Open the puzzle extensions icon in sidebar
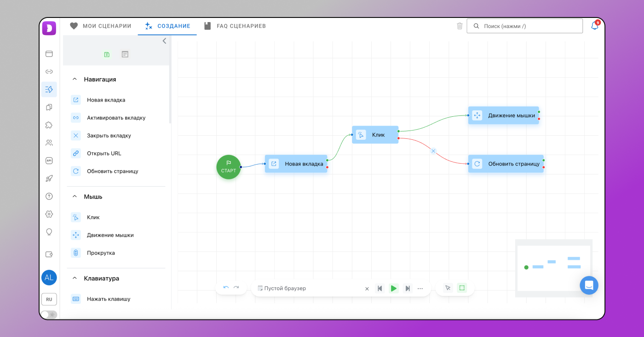Viewport: 644px width, 337px height. click(x=49, y=125)
